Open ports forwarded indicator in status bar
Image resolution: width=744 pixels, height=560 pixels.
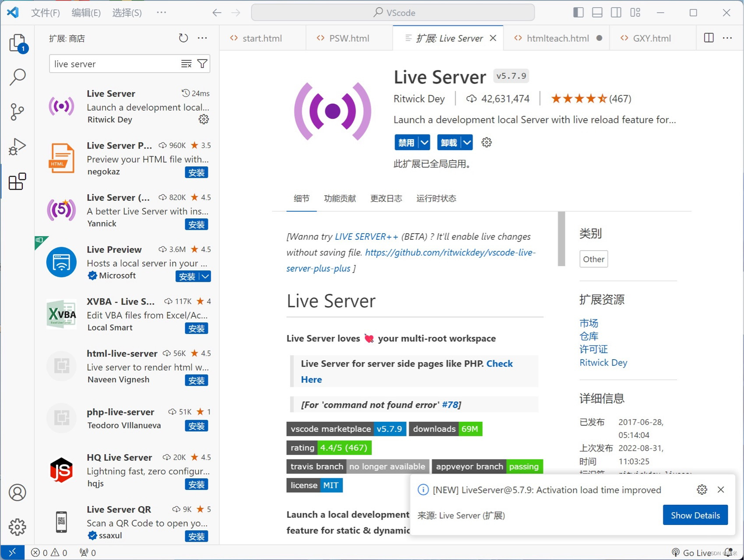click(88, 553)
